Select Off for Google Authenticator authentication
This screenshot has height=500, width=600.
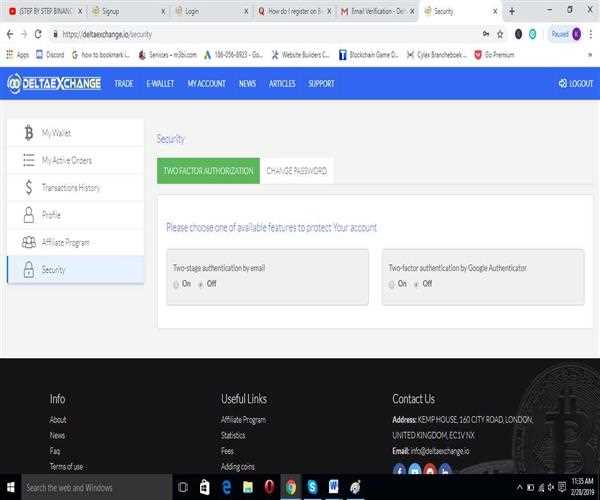[416, 284]
